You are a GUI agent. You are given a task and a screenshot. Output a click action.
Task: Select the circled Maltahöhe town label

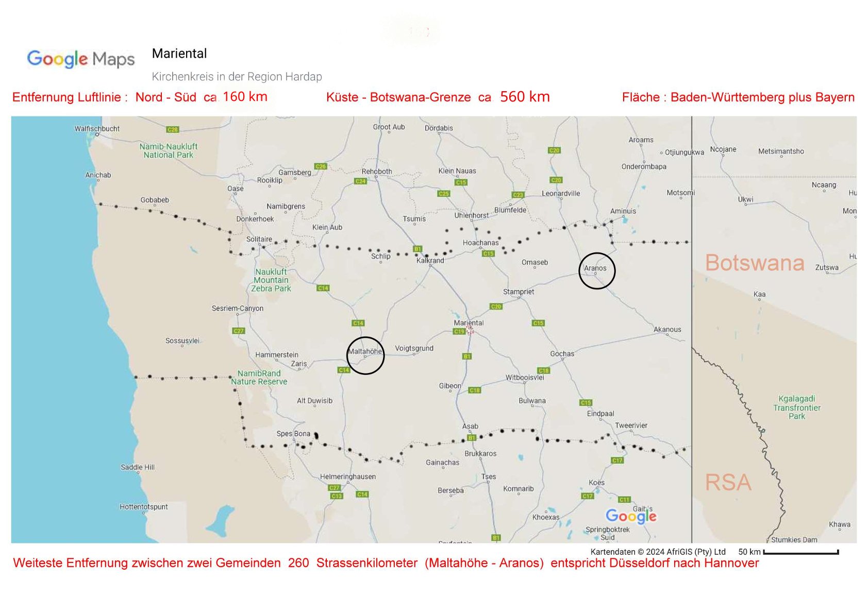click(365, 352)
